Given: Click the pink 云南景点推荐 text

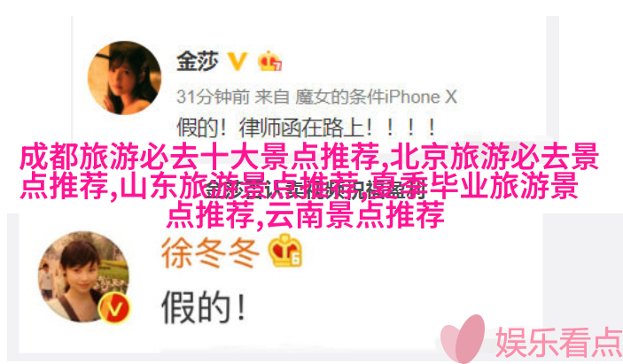Looking at the screenshot, I should 355,214.
